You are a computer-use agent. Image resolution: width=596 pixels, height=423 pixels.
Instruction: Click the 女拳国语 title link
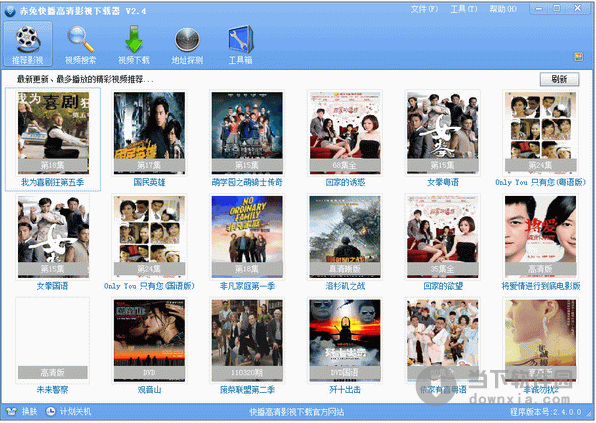[x=52, y=286]
